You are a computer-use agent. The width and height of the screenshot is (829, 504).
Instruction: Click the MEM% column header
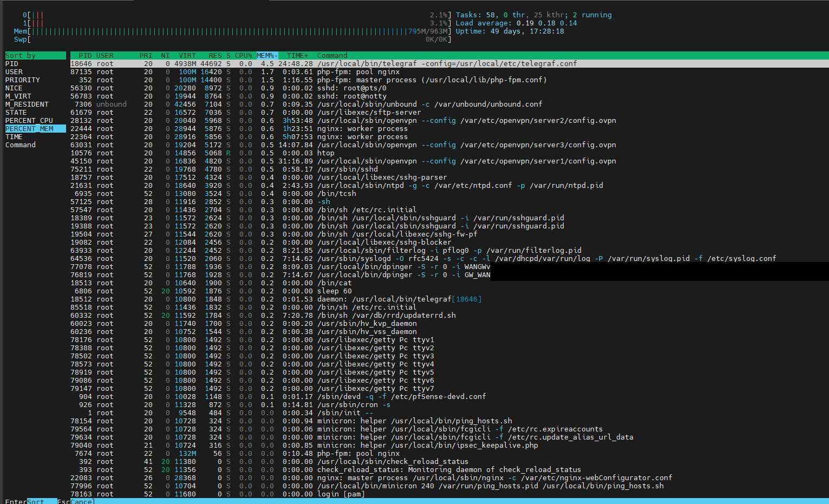pyautogui.click(x=267, y=56)
